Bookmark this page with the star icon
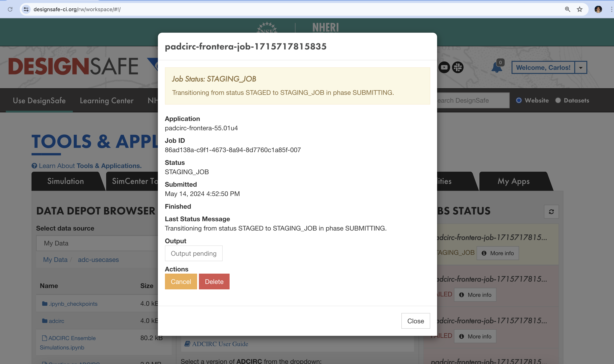This screenshot has width=614, height=364. [580, 9]
